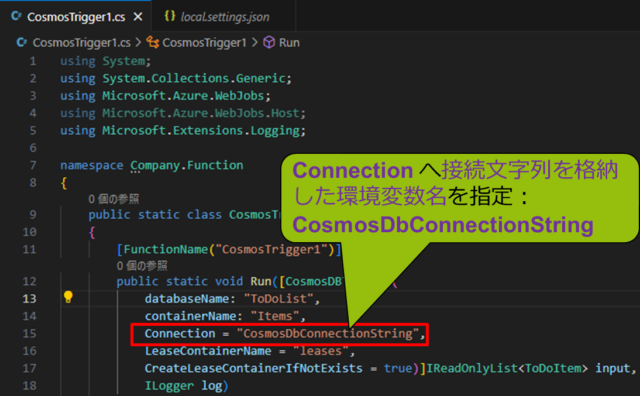Click the '0 個の参照' CodeLens above line 9
Image resolution: width=640 pixels, height=396 pixels.
(113, 199)
